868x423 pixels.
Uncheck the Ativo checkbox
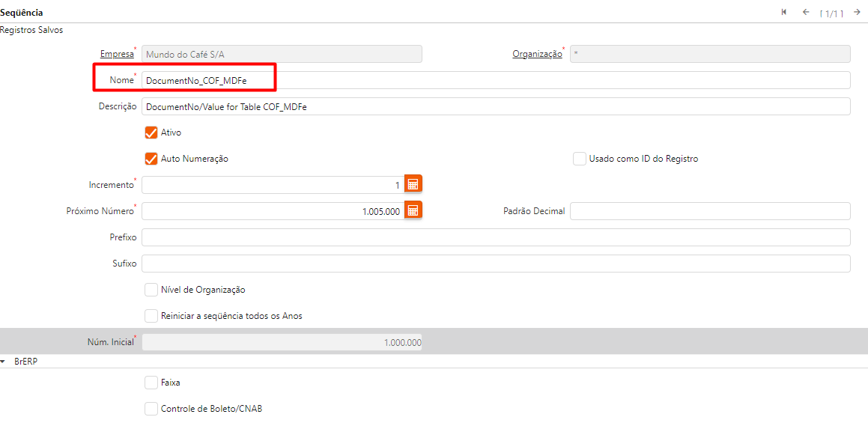151,133
